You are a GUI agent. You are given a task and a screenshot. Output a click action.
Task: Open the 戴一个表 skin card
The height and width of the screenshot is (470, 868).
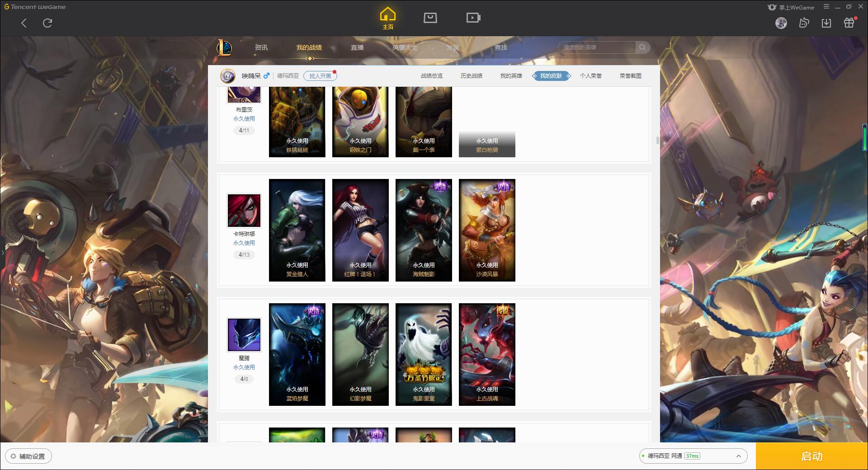coord(424,122)
